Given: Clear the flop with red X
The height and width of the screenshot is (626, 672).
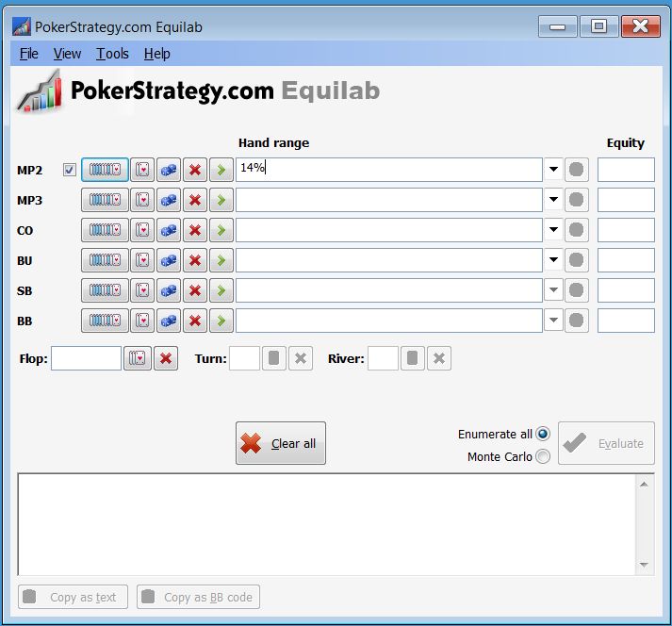Looking at the screenshot, I should (x=166, y=358).
